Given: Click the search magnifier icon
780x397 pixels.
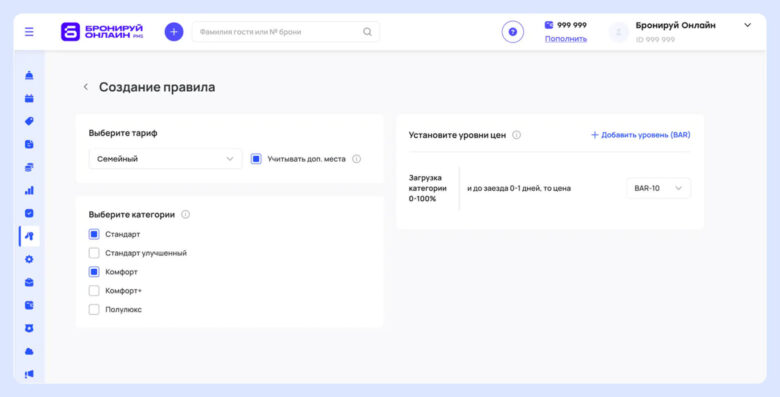Looking at the screenshot, I should [x=367, y=32].
